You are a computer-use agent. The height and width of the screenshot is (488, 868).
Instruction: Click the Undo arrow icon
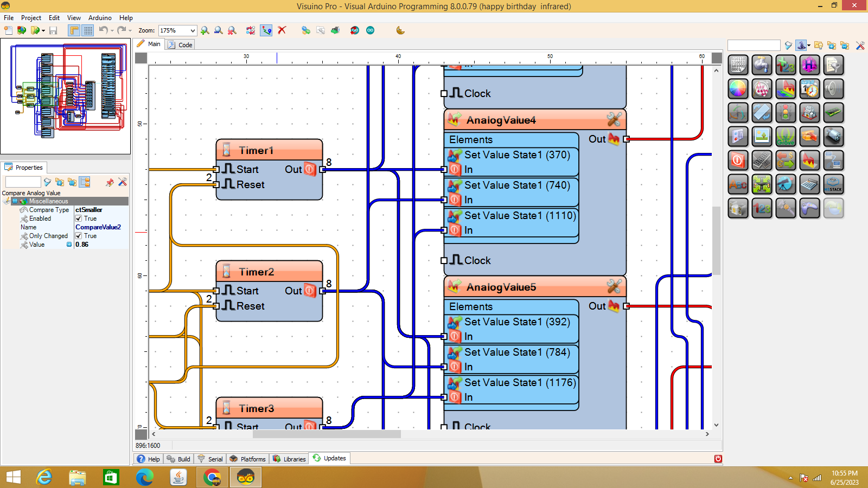coord(103,30)
